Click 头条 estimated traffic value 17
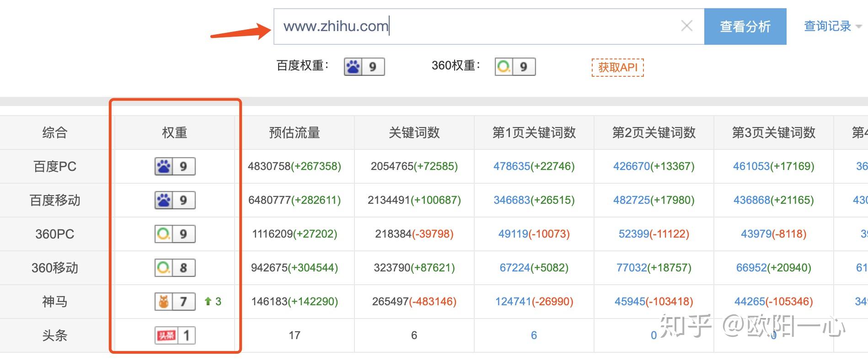Image resolution: width=868 pixels, height=361 pixels. pos(295,335)
